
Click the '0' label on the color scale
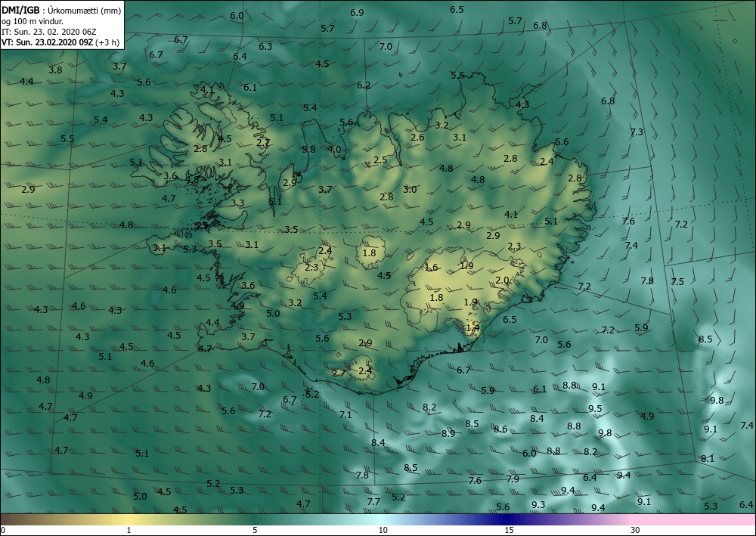(x=3, y=531)
